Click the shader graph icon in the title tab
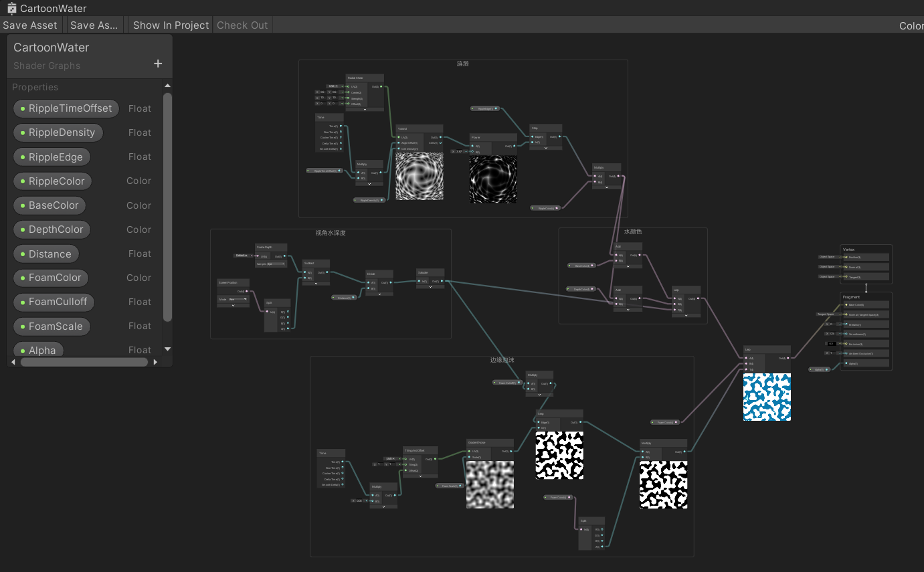Image resolution: width=924 pixels, height=572 pixels. tap(9, 8)
